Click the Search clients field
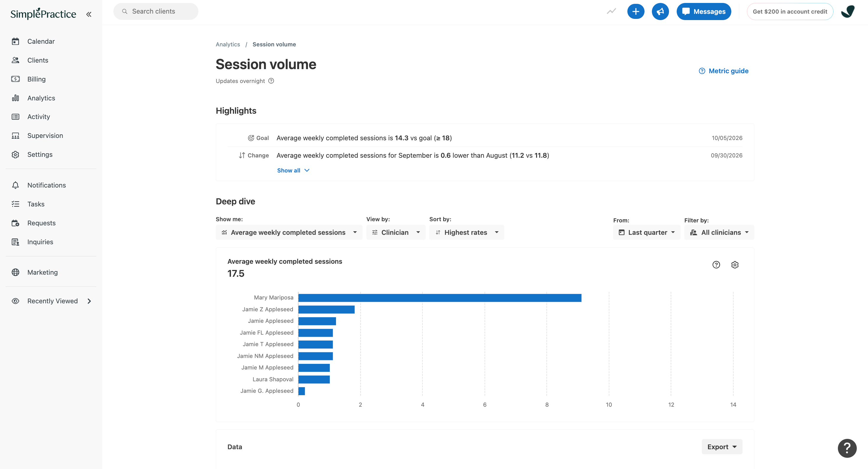 click(x=156, y=12)
